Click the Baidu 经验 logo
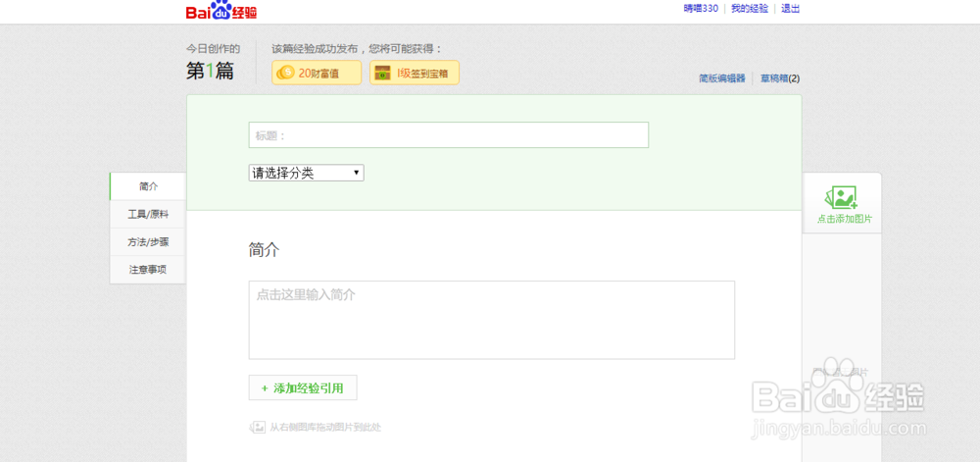The width and height of the screenshot is (980, 462). [221, 10]
